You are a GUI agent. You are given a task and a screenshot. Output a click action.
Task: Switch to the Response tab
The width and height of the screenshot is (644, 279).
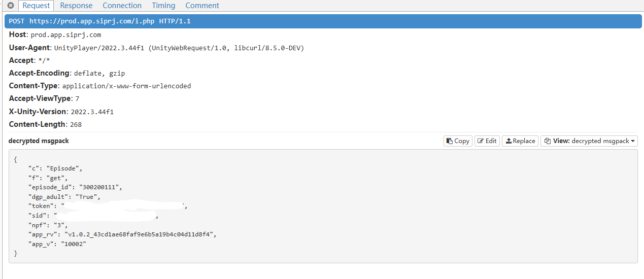(76, 6)
